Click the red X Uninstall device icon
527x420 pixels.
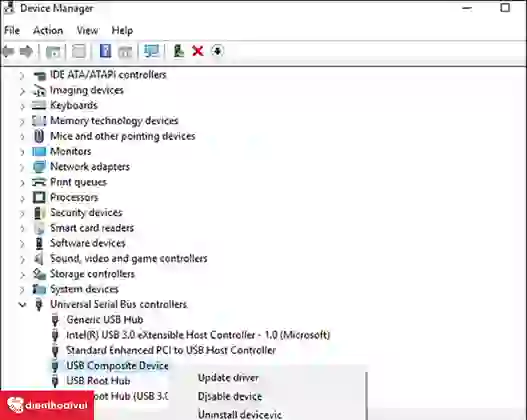[x=198, y=51]
